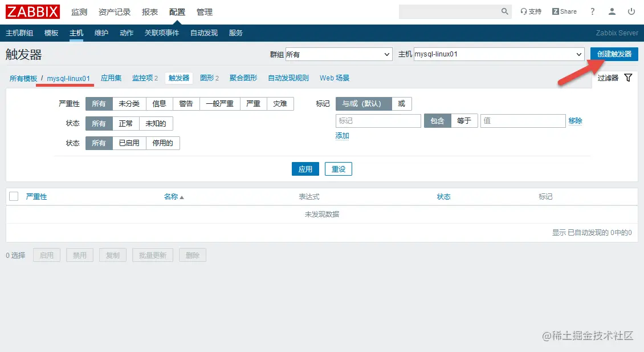Click the tag 值 input field

[x=522, y=120]
